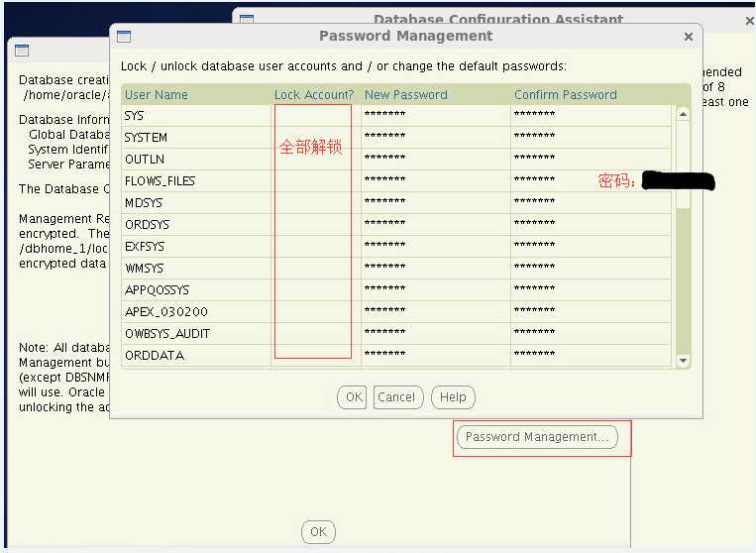Click the Password Management dialog window menu icon
This screenshot has height=553, width=756.
click(x=124, y=36)
